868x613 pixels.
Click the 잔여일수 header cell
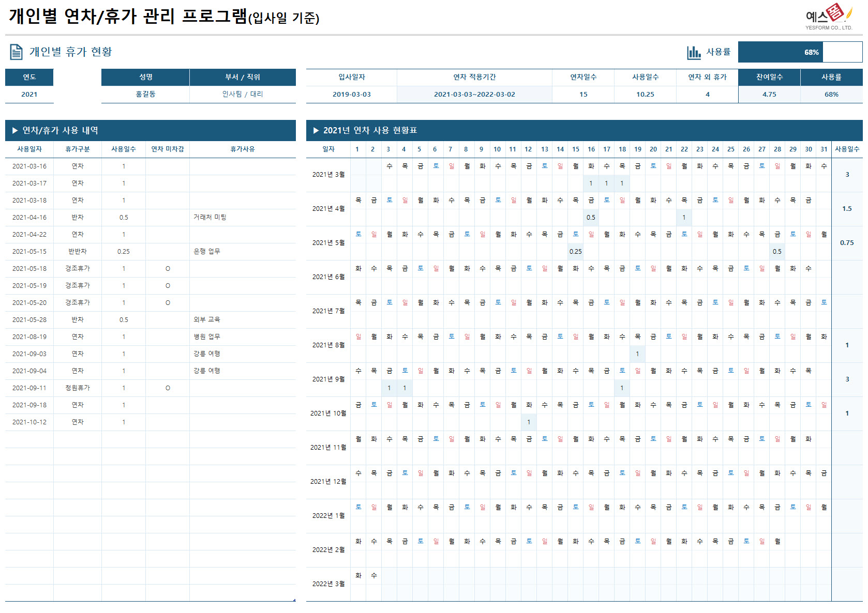click(769, 77)
